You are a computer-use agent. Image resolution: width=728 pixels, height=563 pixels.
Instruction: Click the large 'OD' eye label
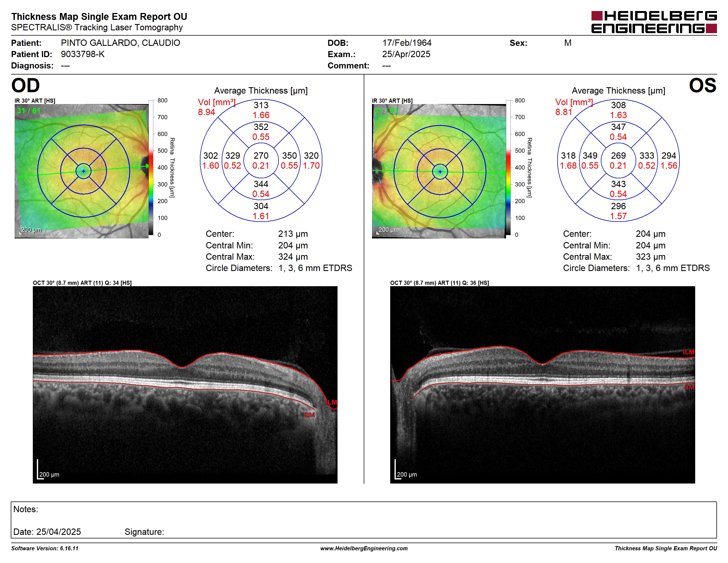(26, 85)
